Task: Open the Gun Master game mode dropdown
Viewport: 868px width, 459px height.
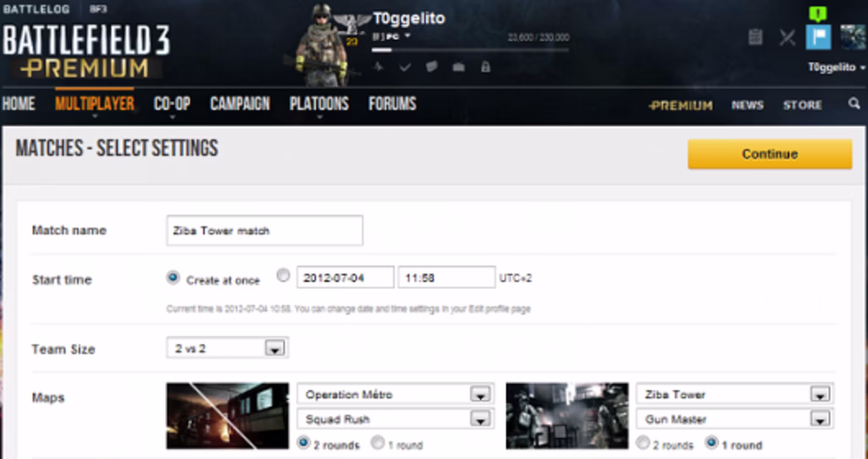Action: click(735, 419)
